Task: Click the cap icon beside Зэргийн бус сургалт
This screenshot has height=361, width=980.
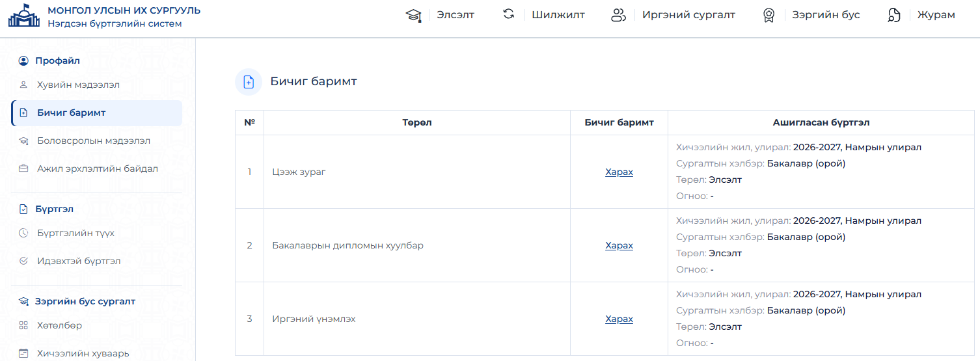Action: [24, 301]
